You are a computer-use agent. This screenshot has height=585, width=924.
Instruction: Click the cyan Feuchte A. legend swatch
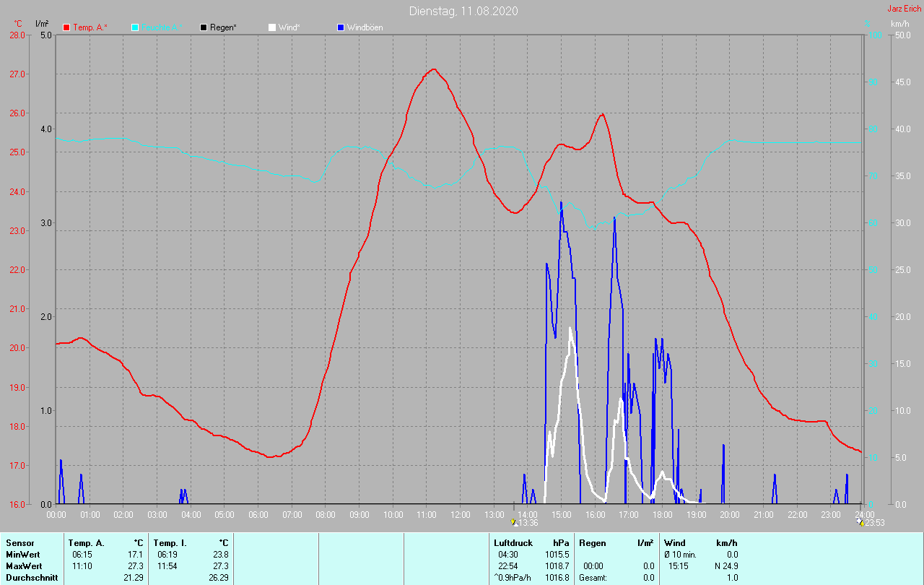pyautogui.click(x=135, y=27)
